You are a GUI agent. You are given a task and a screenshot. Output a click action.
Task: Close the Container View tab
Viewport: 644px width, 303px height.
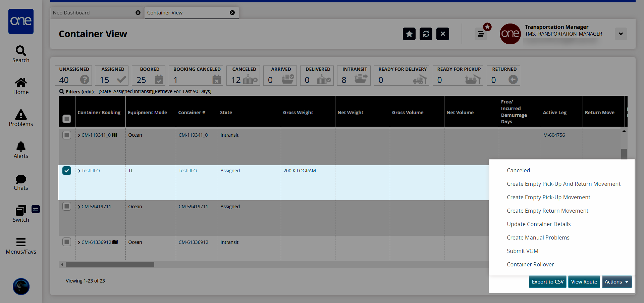point(232,12)
